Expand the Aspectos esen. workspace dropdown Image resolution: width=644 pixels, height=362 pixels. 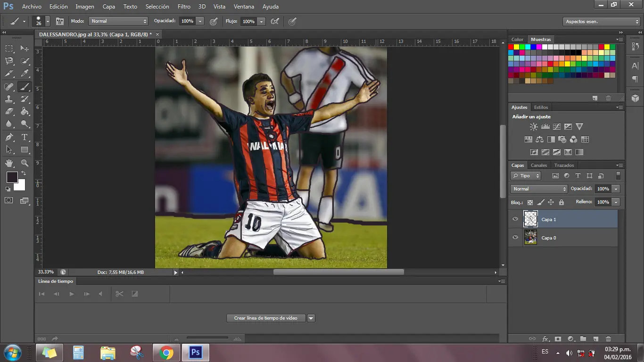[602, 22]
